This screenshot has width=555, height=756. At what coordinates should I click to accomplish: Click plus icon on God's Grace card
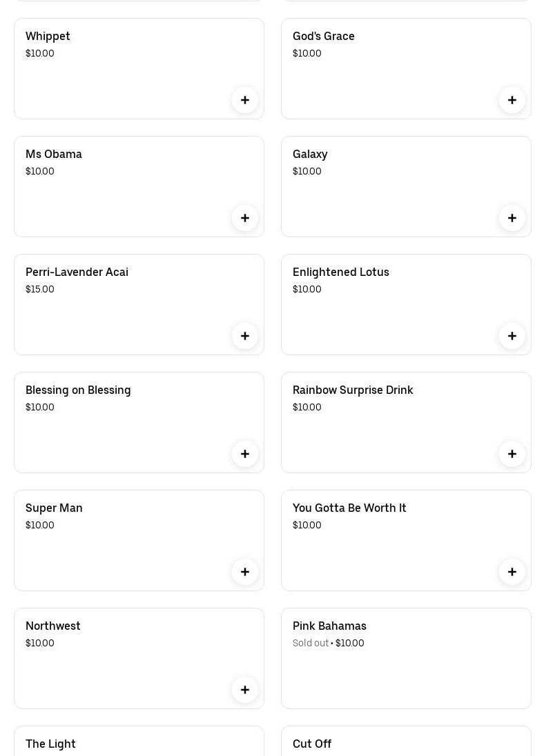coord(512,100)
